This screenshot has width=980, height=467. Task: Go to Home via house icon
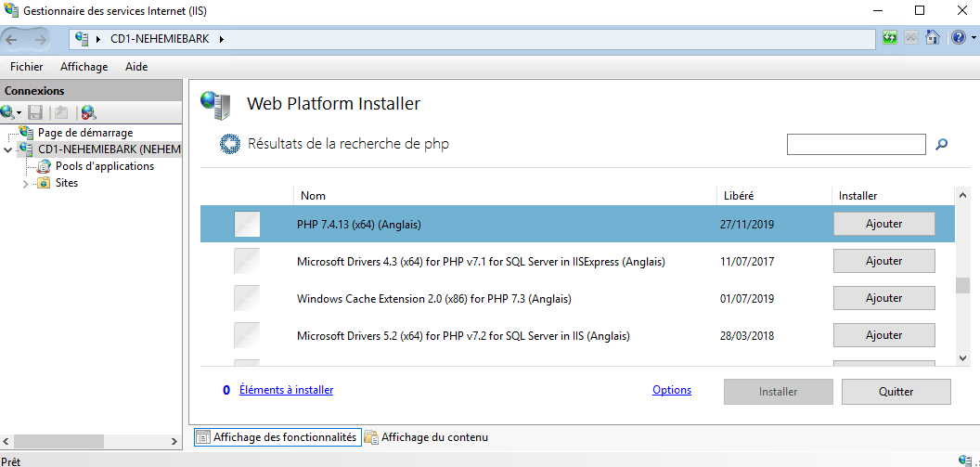pyautogui.click(x=932, y=38)
